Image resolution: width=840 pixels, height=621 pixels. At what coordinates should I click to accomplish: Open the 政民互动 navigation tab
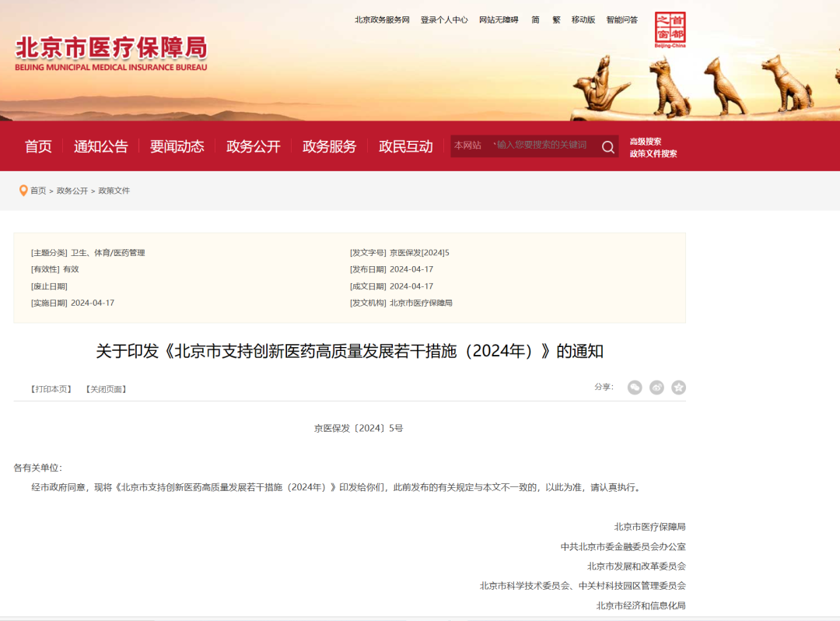point(405,146)
